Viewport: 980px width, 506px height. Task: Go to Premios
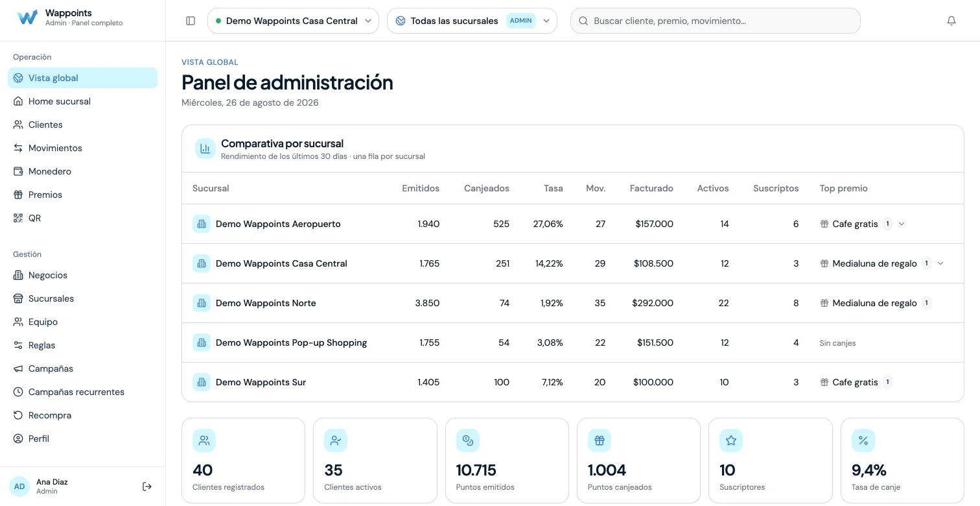[82, 195]
